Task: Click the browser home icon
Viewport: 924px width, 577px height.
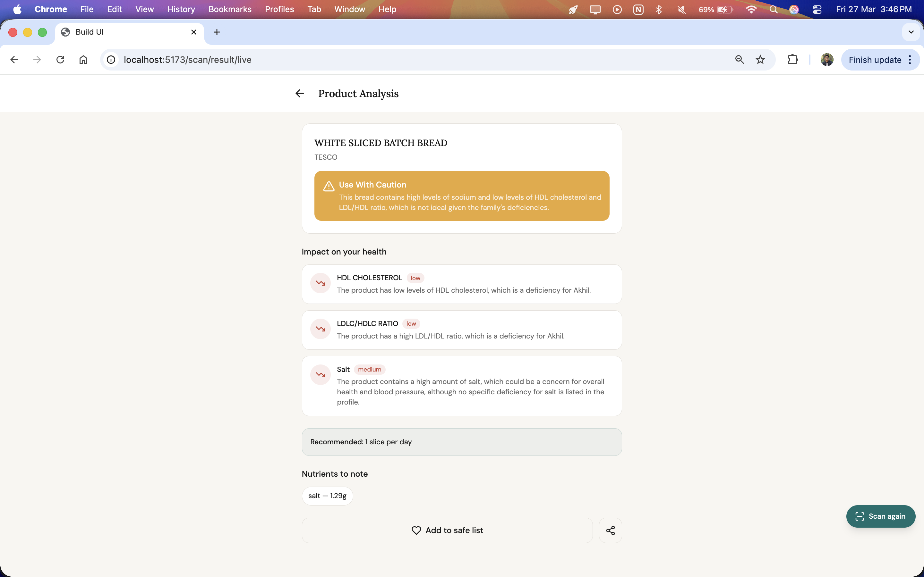Action: (83, 60)
